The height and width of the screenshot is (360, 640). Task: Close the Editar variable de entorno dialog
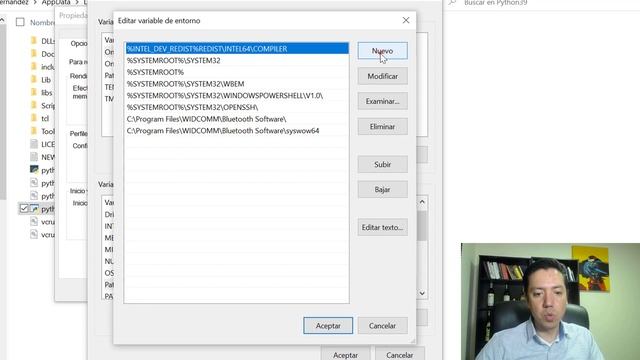pos(406,20)
